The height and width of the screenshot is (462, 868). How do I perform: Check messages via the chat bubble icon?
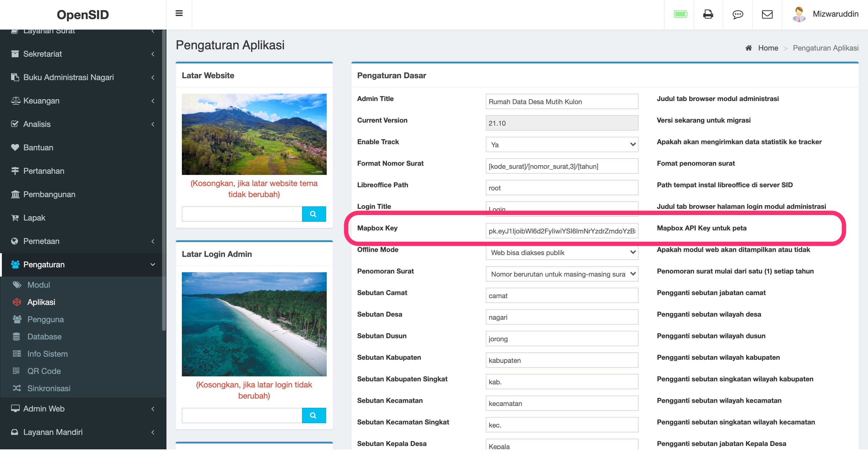pyautogui.click(x=737, y=15)
